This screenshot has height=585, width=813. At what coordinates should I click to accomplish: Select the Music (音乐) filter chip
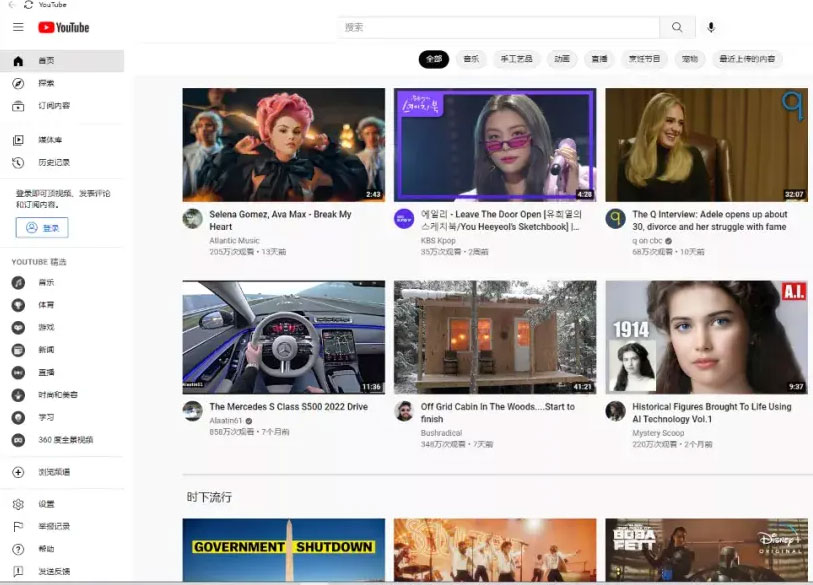tap(471, 59)
